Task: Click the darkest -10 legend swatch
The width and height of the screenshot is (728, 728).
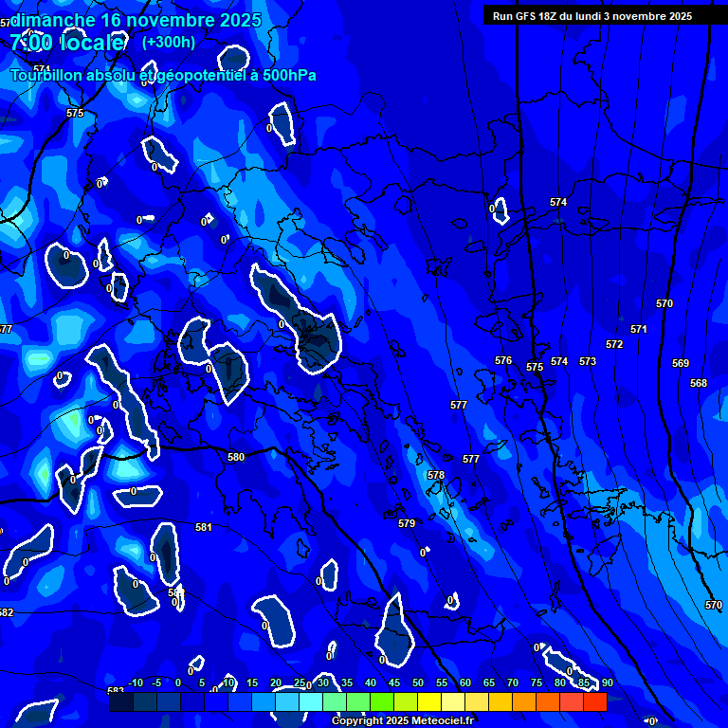Action: coord(121,702)
